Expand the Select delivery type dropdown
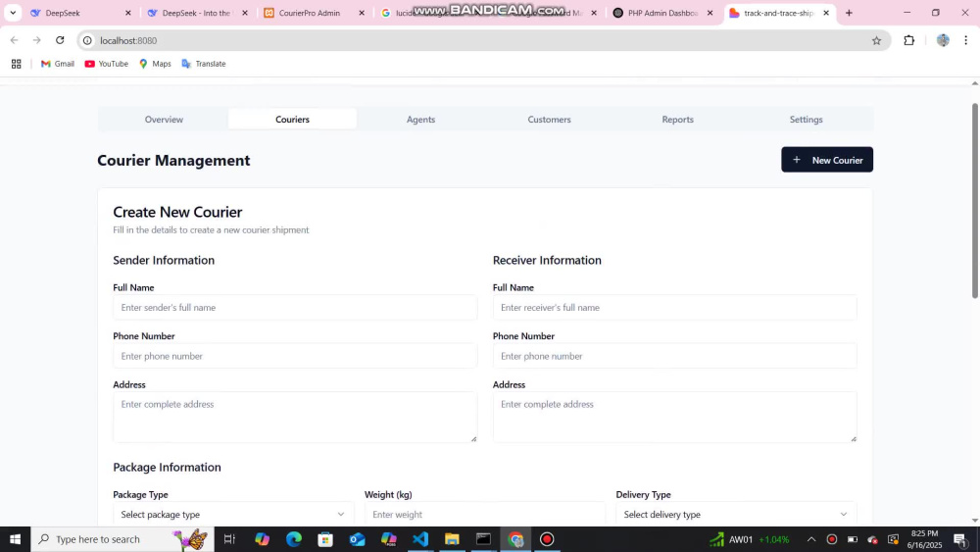Screen dimensions: 980x552 point(736,514)
